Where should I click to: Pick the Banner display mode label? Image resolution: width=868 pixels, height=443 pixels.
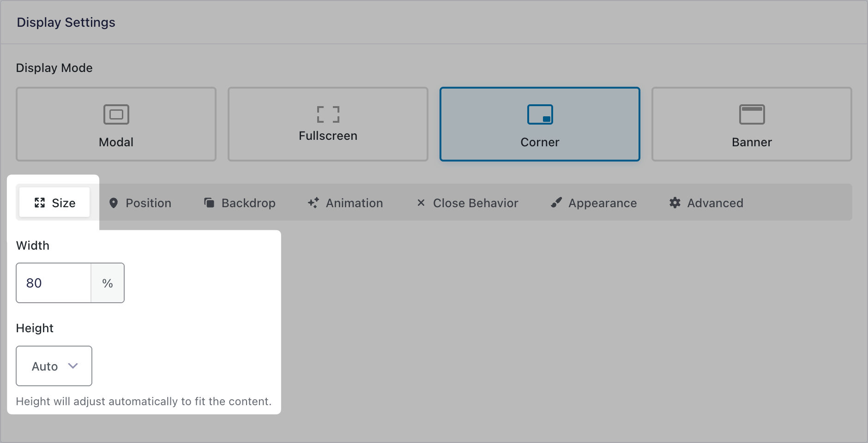coord(752,142)
